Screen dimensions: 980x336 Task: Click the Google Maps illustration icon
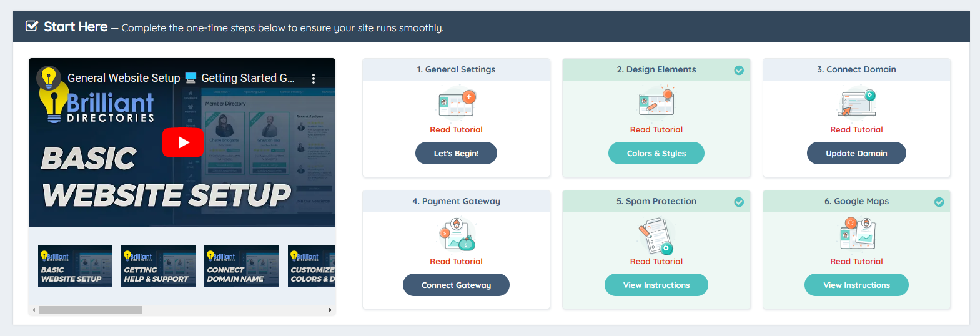(856, 234)
